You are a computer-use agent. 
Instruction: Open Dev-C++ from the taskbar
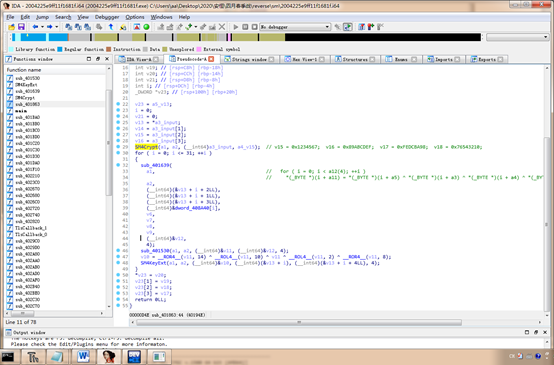[134, 357]
